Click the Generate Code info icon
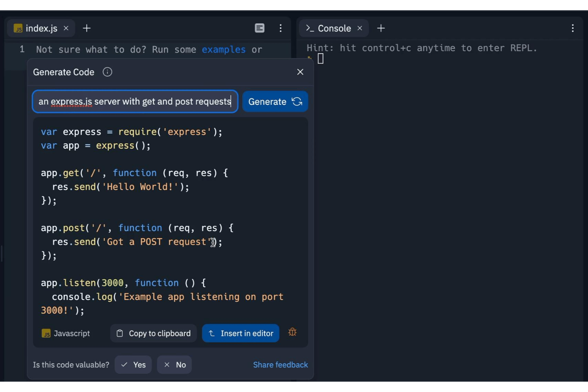The height and width of the screenshot is (392, 588). [107, 72]
